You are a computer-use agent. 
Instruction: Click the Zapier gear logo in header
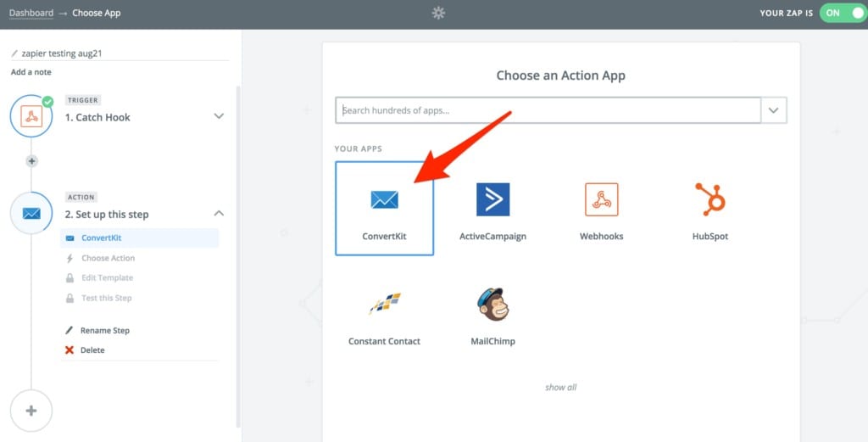[x=438, y=13]
